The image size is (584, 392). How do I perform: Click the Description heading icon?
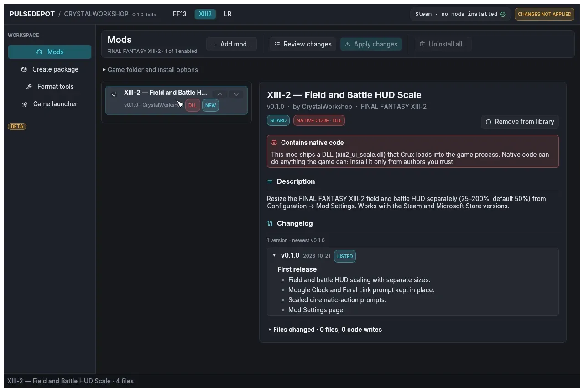270,181
